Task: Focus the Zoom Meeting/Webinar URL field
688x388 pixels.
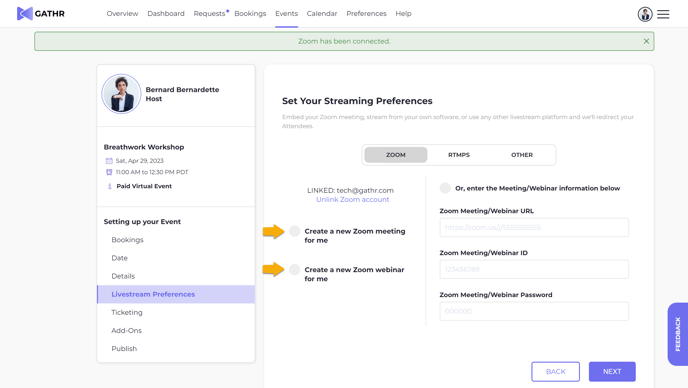Action: [534, 227]
